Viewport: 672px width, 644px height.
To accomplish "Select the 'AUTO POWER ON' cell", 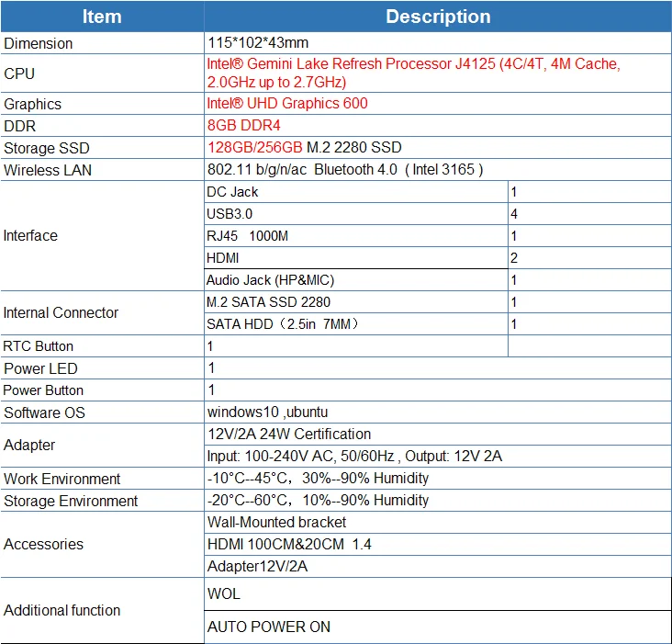I will point(438,627).
